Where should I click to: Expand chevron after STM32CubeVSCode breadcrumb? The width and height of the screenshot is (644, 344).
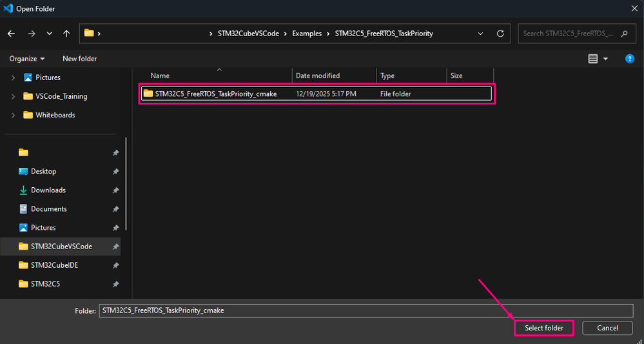[286, 34]
